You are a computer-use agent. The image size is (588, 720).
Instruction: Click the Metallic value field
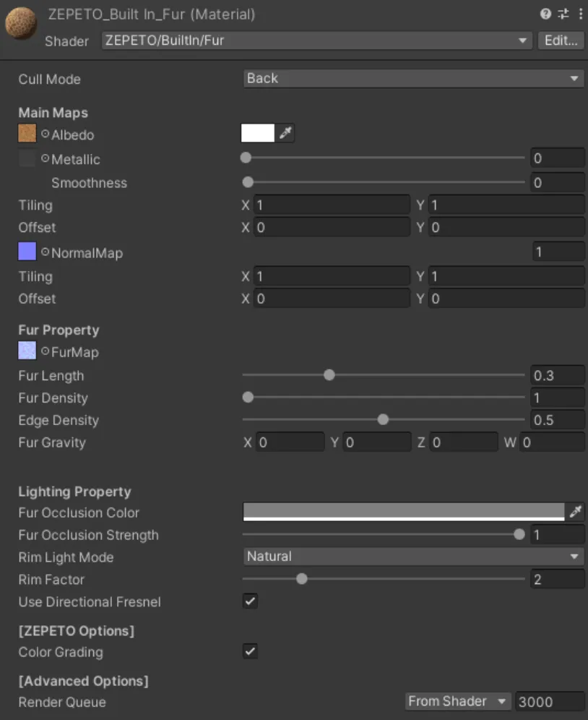click(557, 158)
